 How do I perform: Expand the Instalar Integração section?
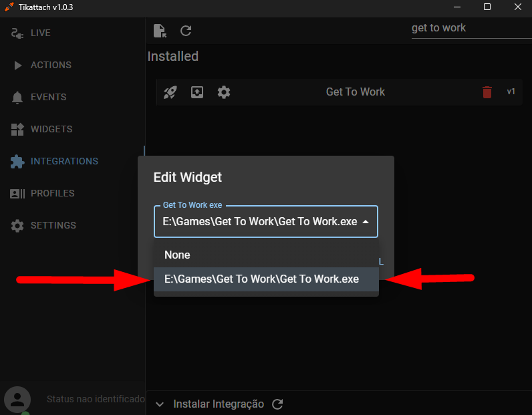click(x=160, y=404)
